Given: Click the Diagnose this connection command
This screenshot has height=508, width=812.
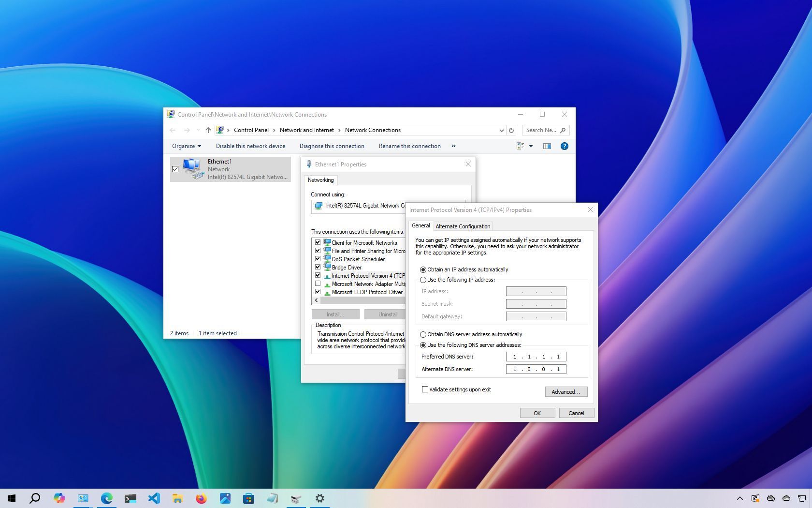Looking at the screenshot, I should pos(332,146).
